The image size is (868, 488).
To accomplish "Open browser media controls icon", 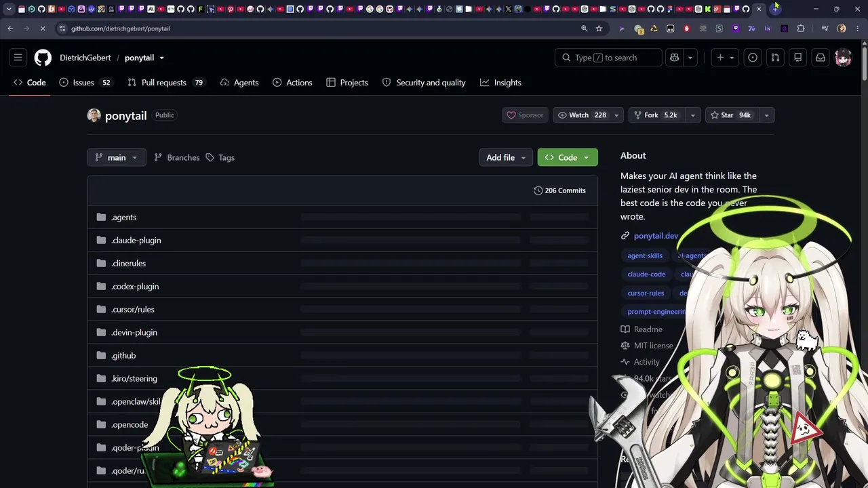I will (825, 28).
